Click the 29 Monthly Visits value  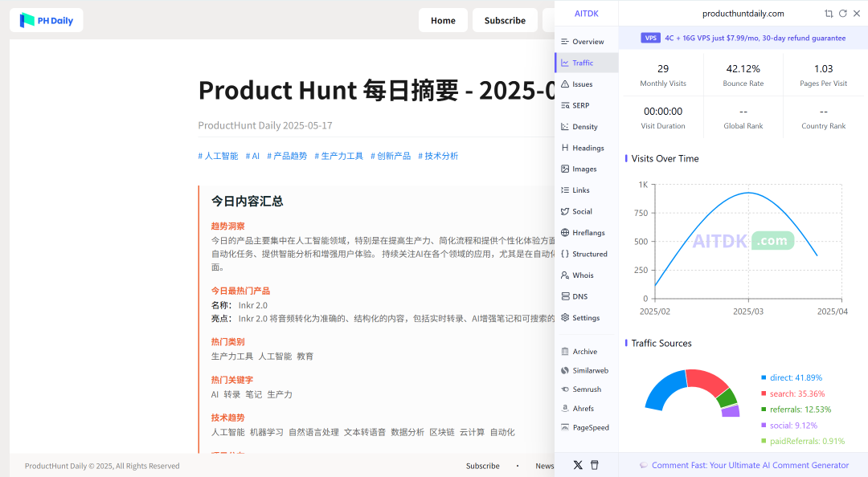(x=663, y=68)
